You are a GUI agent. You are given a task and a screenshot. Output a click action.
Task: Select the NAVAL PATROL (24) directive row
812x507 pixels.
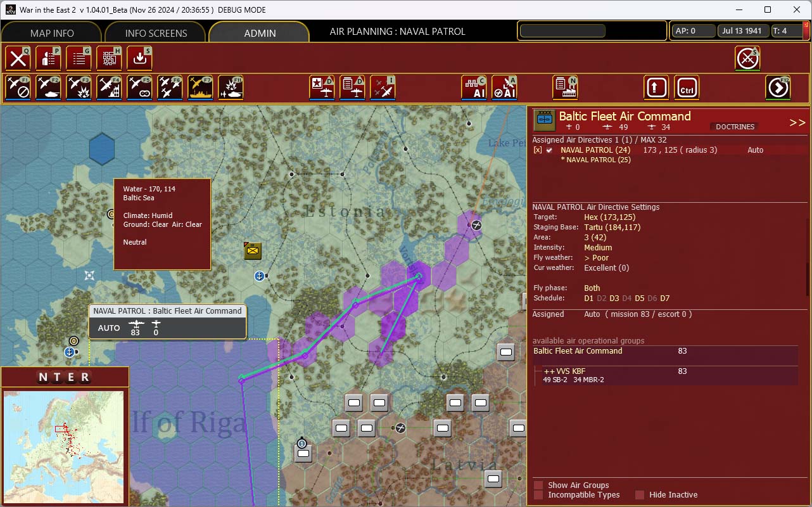click(669, 150)
